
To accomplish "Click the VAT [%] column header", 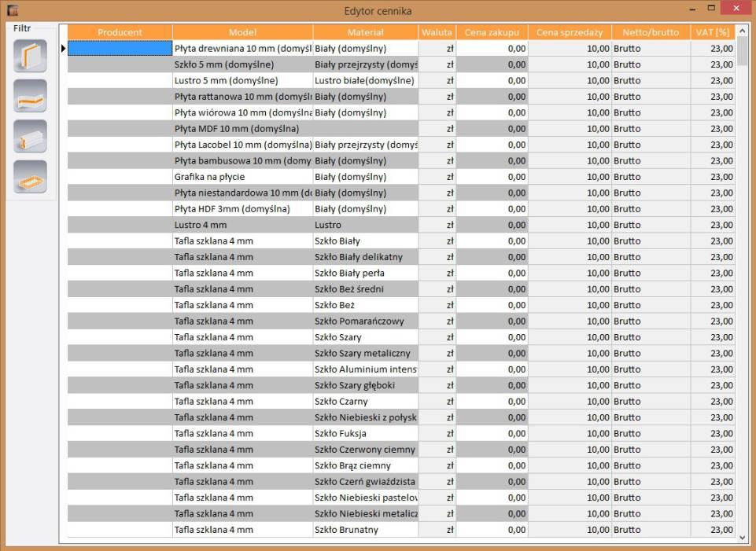I will pos(713,32).
